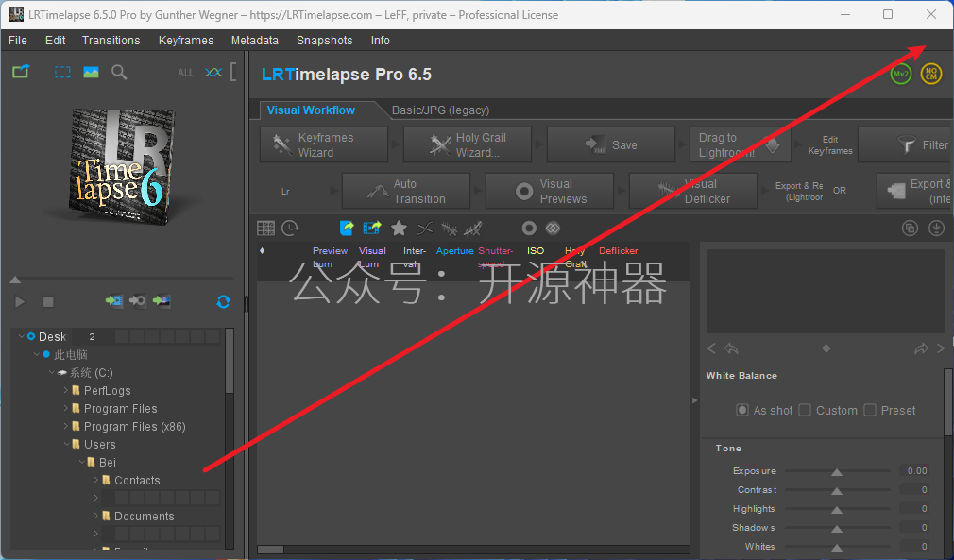The height and width of the screenshot is (560, 954).
Task: Collapse the Bei folder
Action: coord(81,462)
